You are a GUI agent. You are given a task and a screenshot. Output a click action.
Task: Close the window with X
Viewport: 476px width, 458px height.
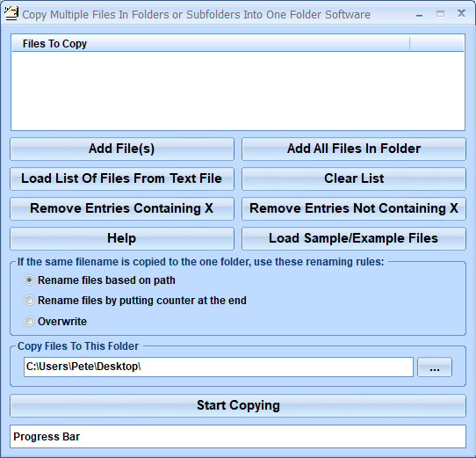pos(461,13)
